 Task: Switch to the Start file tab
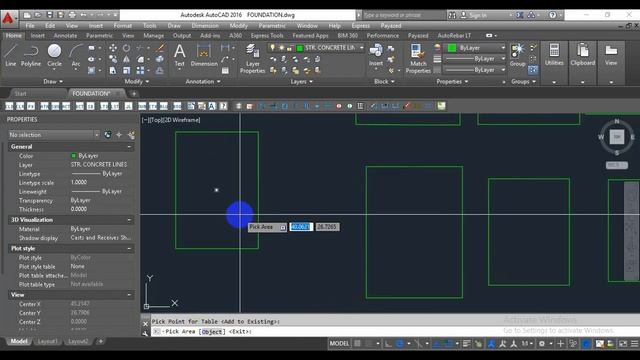20,93
